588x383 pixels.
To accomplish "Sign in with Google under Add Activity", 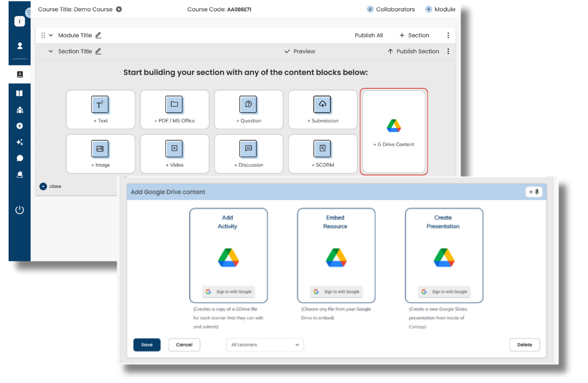I will click(x=228, y=292).
